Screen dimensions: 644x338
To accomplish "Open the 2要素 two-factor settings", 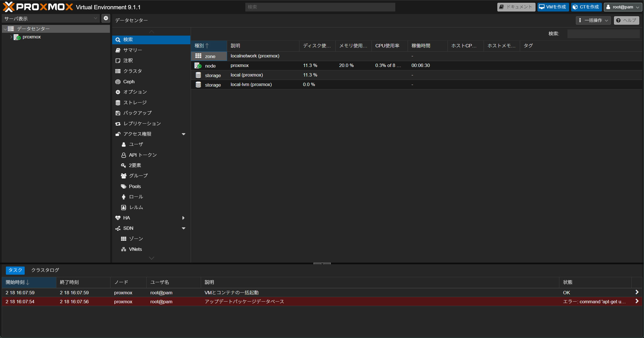I will [x=135, y=165].
